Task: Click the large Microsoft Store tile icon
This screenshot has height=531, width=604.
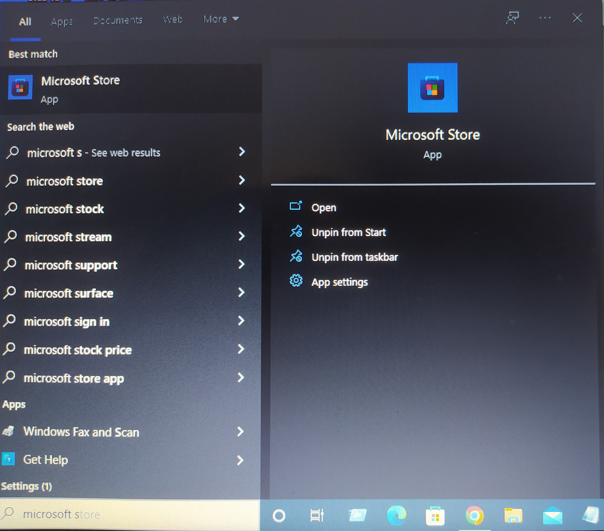Action: point(433,88)
